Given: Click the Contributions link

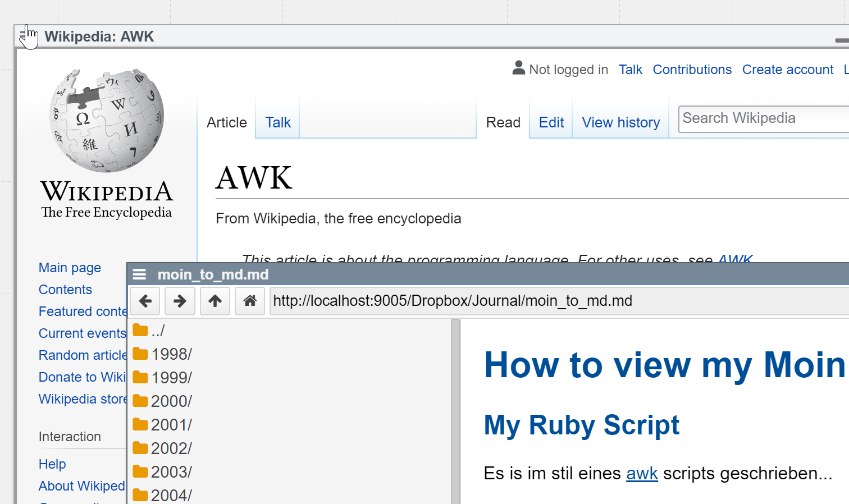Looking at the screenshot, I should 692,70.
